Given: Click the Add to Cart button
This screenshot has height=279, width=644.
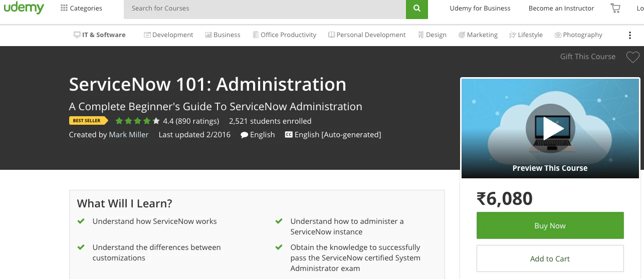Looking at the screenshot, I should (x=550, y=258).
